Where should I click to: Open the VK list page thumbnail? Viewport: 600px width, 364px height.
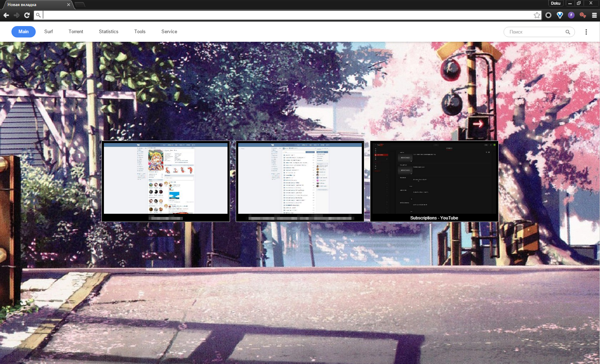pyautogui.click(x=300, y=181)
